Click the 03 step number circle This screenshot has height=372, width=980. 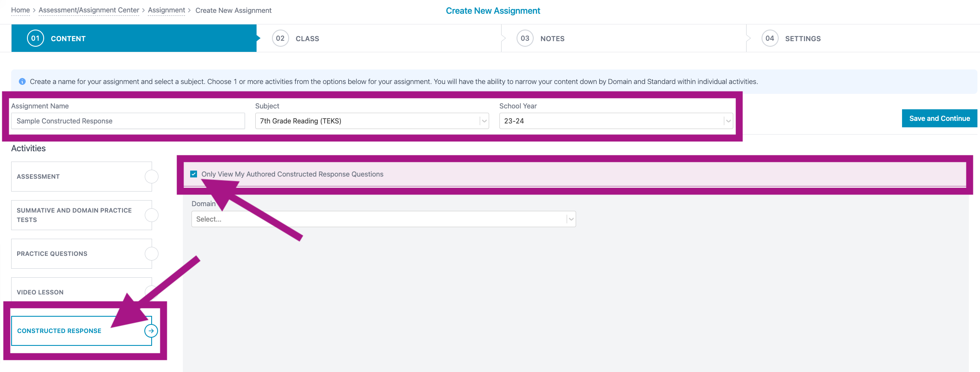pyautogui.click(x=525, y=38)
